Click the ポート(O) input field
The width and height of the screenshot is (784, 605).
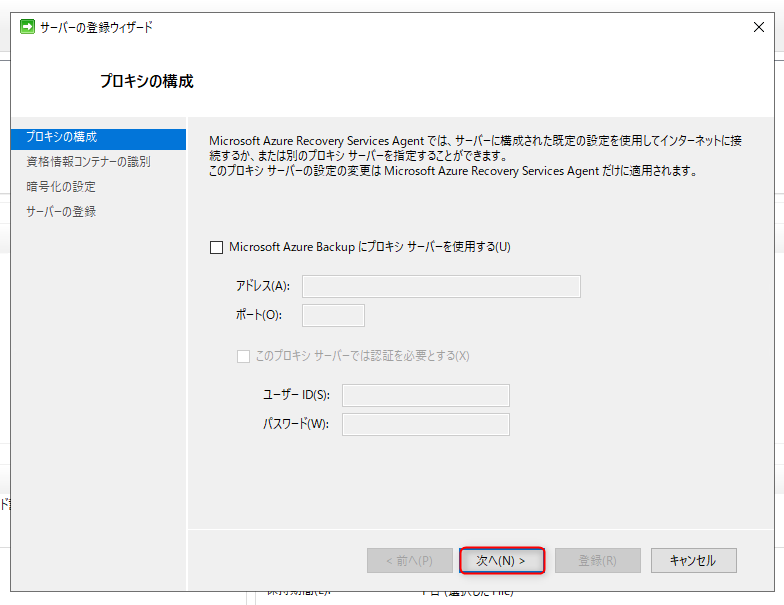[x=333, y=316]
